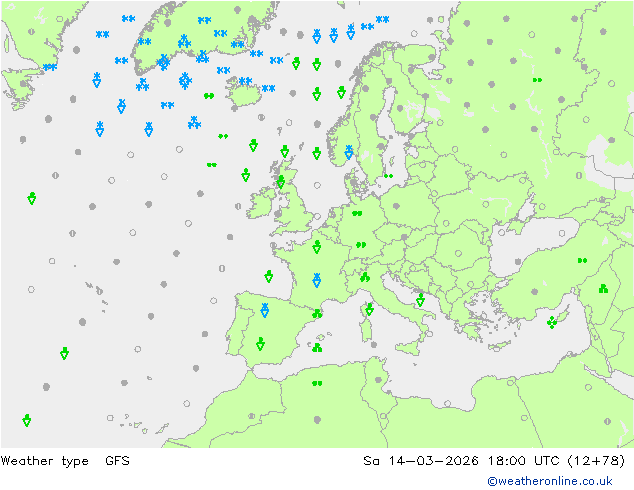The height and width of the screenshot is (490, 634).
Task: Click the 'GFS' model label
Action: point(117,460)
